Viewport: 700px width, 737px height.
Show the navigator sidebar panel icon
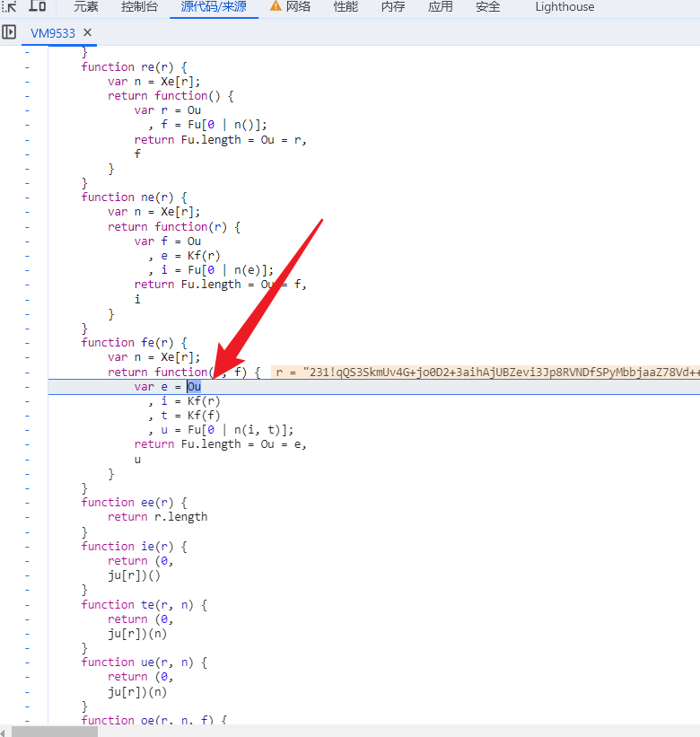[x=9, y=32]
